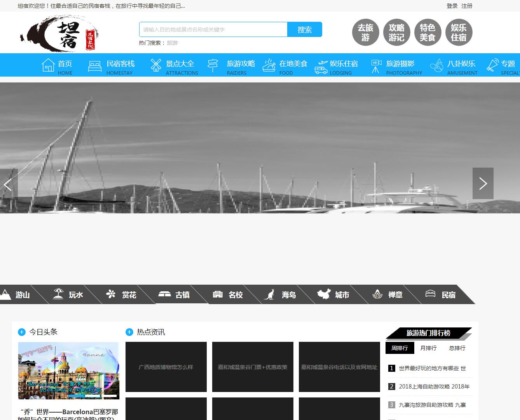Click the lotus icon beside 禅意
The height and width of the screenshot is (420, 520).
tap(377, 294)
